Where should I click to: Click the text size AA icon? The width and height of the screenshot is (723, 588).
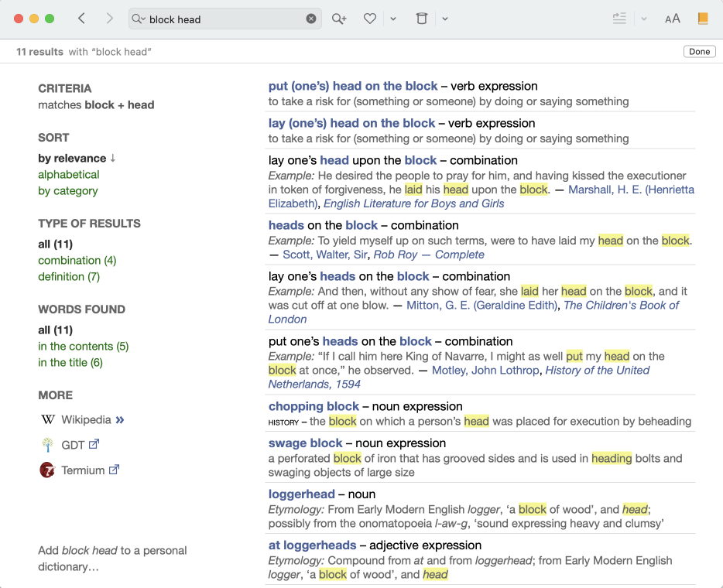coord(672,19)
